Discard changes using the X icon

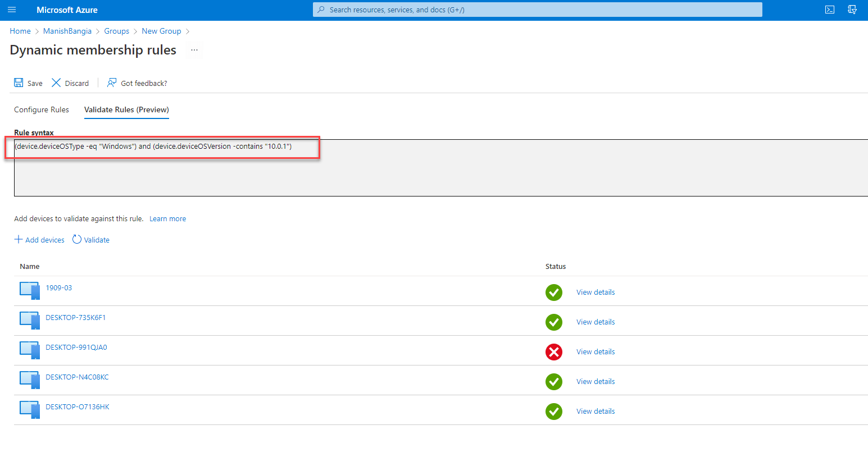[x=56, y=83]
